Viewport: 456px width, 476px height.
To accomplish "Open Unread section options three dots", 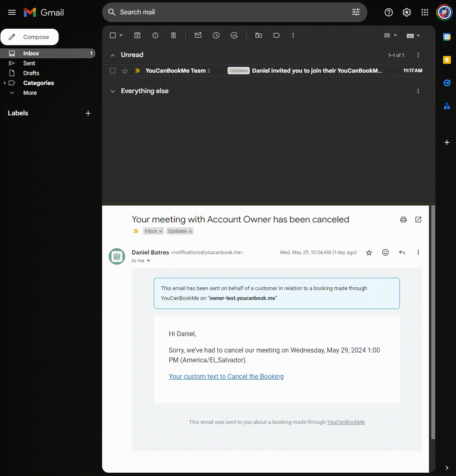I will click(418, 55).
